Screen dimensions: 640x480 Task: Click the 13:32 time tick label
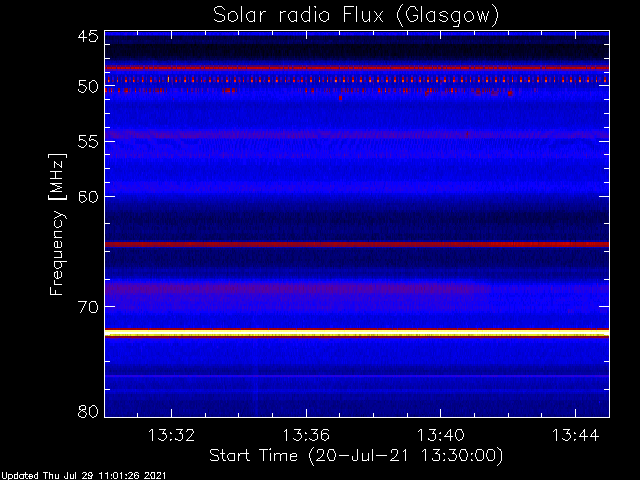pos(171,435)
